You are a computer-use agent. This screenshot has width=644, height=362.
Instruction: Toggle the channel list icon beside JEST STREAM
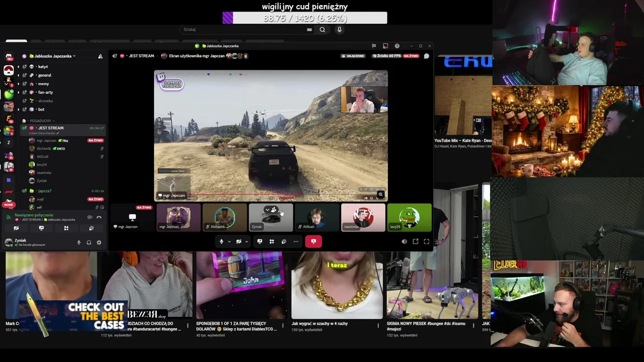pos(115,56)
